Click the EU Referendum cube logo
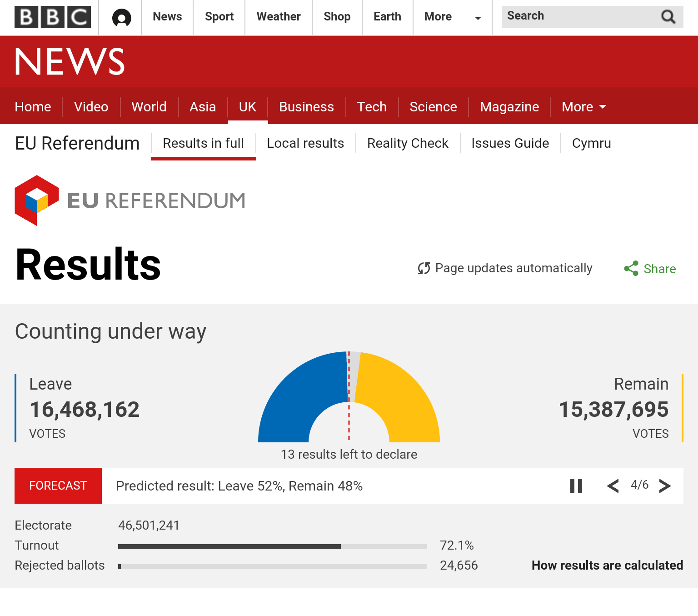This screenshot has height=616, width=698. click(37, 200)
